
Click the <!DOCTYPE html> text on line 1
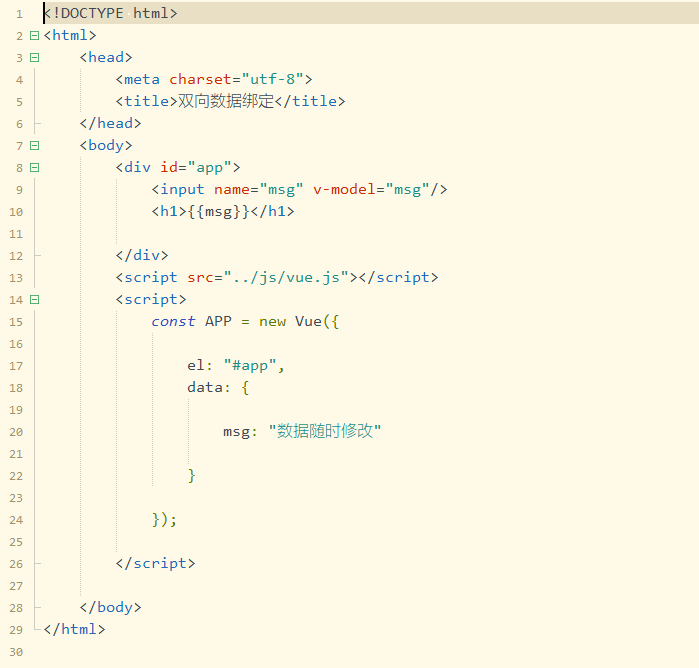pos(111,13)
